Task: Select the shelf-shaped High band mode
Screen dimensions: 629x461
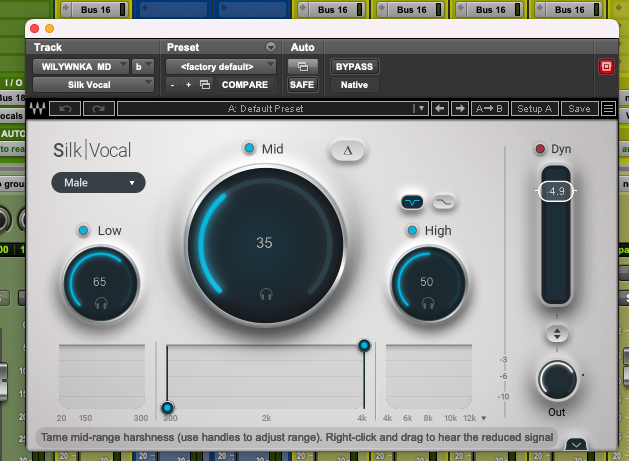Action: click(x=443, y=202)
